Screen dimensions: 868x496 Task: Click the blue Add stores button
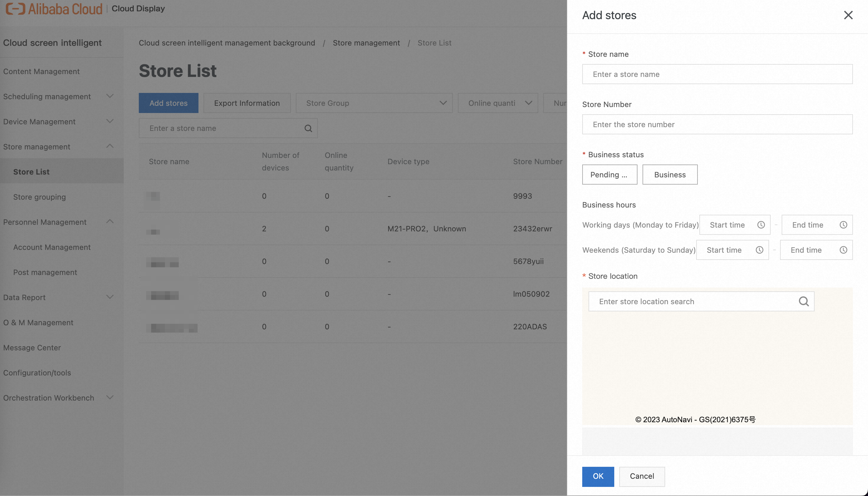tap(168, 103)
